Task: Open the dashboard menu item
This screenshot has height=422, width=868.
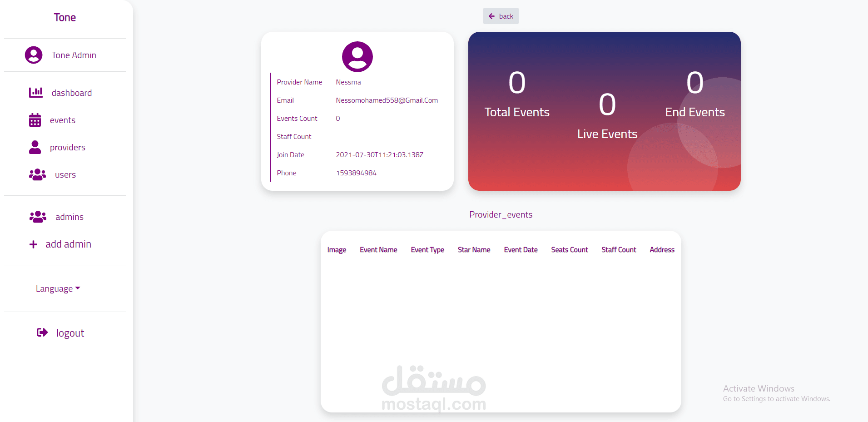Action: point(72,93)
